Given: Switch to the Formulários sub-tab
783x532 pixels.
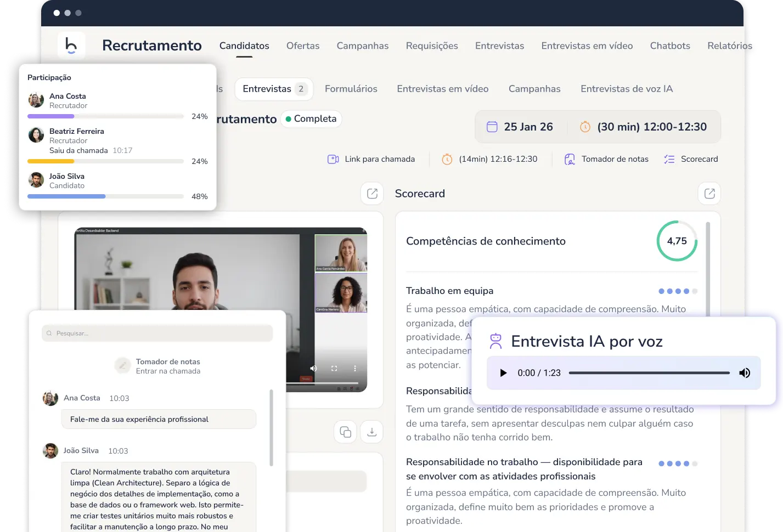Looking at the screenshot, I should tap(351, 89).
